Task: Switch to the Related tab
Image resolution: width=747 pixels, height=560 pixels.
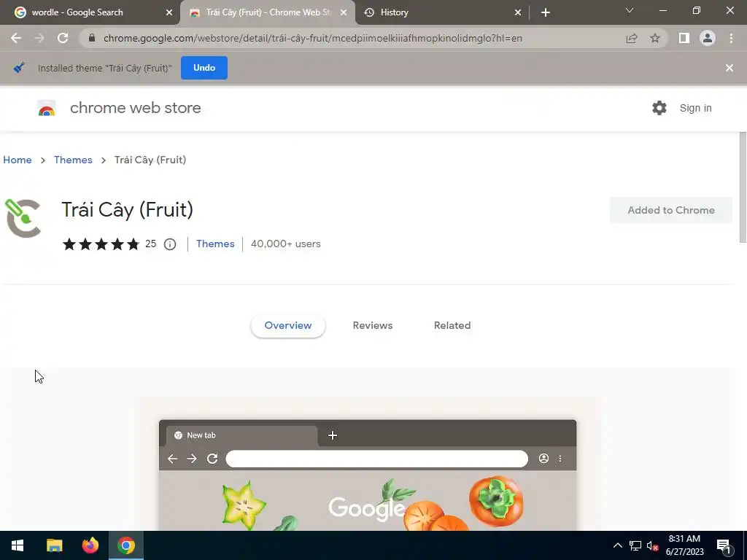Action: click(x=452, y=326)
